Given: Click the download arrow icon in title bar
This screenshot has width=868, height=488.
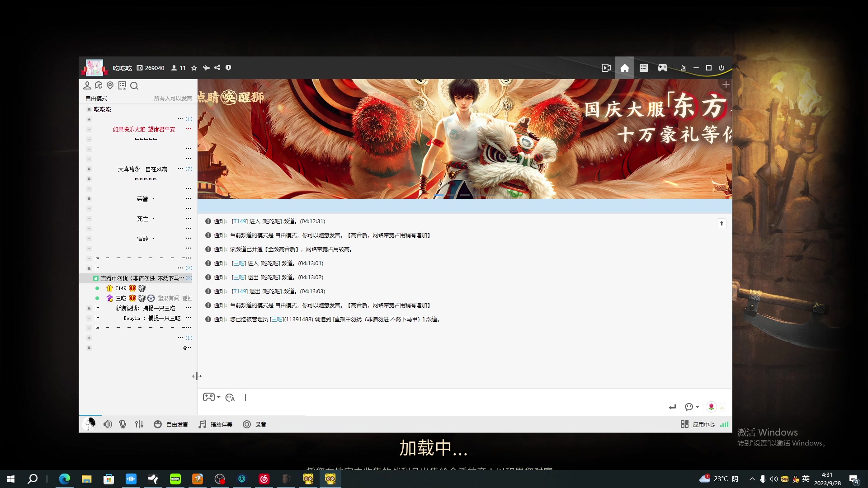Looking at the screenshot, I should [684, 68].
